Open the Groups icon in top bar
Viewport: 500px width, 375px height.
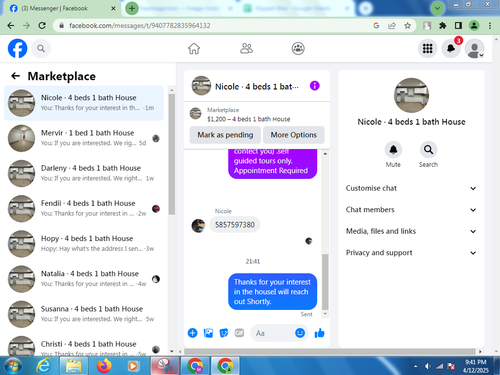[298, 49]
